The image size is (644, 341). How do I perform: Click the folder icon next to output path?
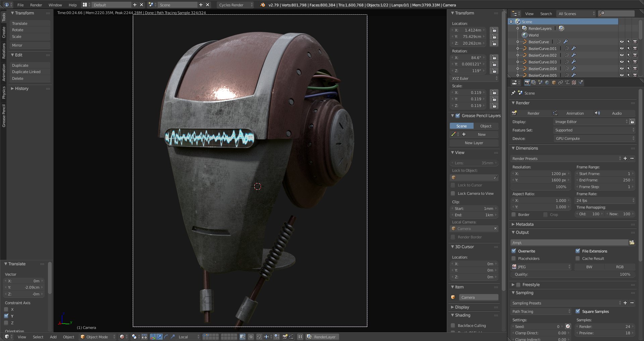(632, 242)
